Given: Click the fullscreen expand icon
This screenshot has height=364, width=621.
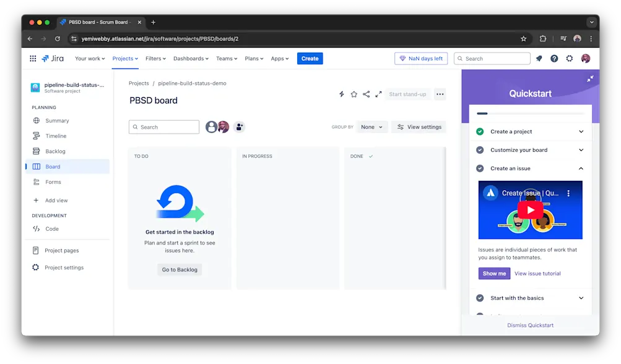Looking at the screenshot, I should [378, 94].
